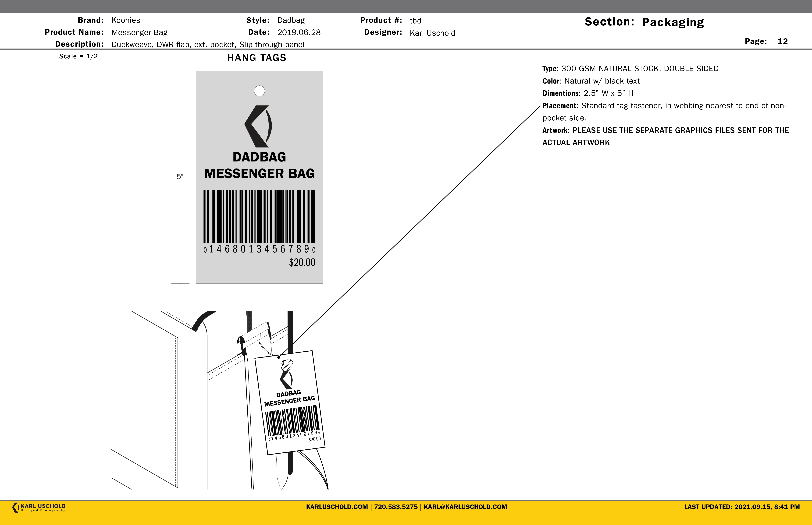812x525 pixels.
Task: Select the 'Type: 300 GSM NATURAL STOCK' line
Action: [630, 69]
